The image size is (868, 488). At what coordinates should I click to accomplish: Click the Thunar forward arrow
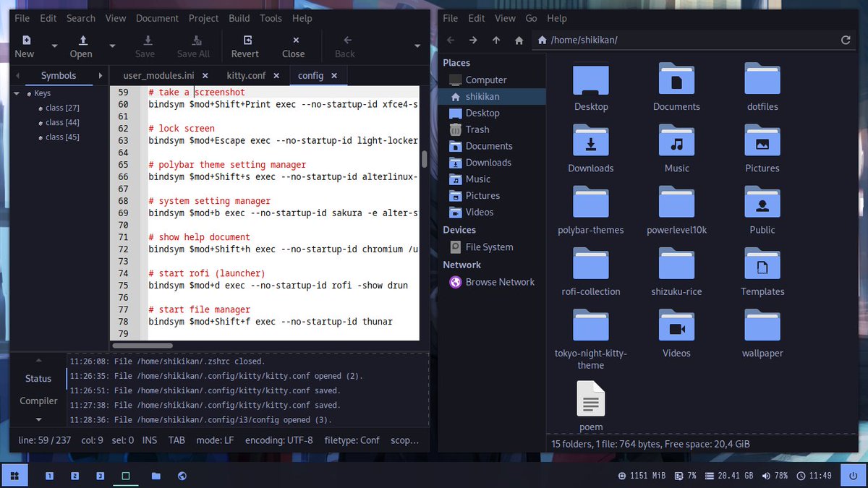[473, 40]
